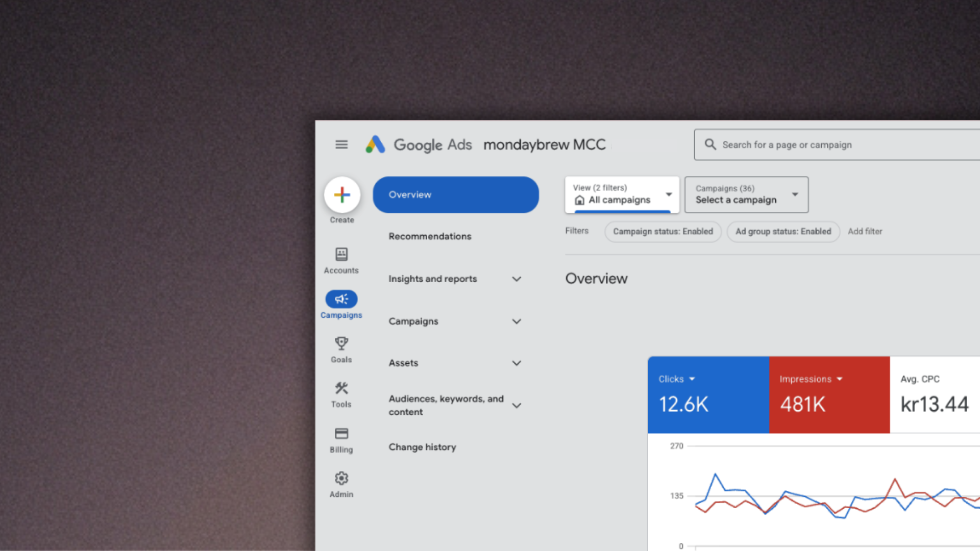Screen dimensions: 980x551
Task: Open the Tools wrench icon
Action: coord(341,389)
